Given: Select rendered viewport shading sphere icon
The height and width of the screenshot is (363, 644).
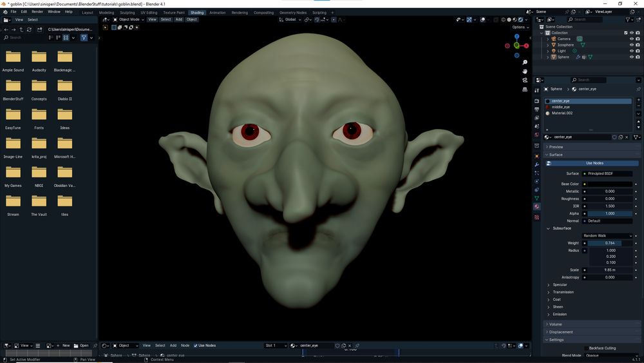Looking at the screenshot, I should (520, 20).
